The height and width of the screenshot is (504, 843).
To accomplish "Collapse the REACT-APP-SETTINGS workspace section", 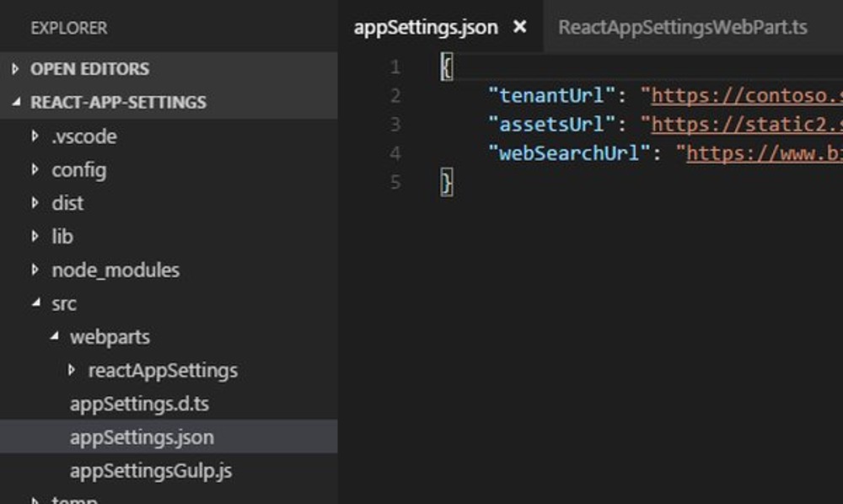I will coord(18,102).
